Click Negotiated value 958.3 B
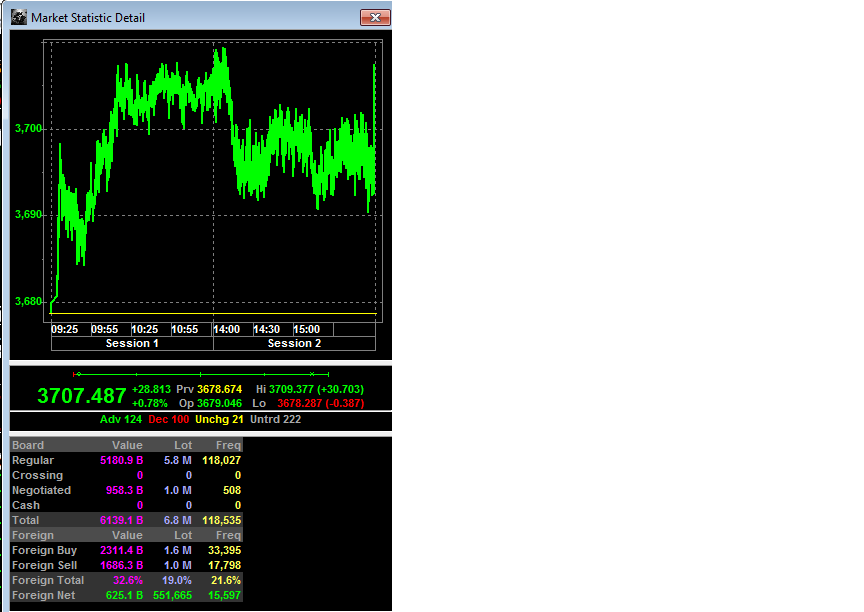 pos(125,490)
